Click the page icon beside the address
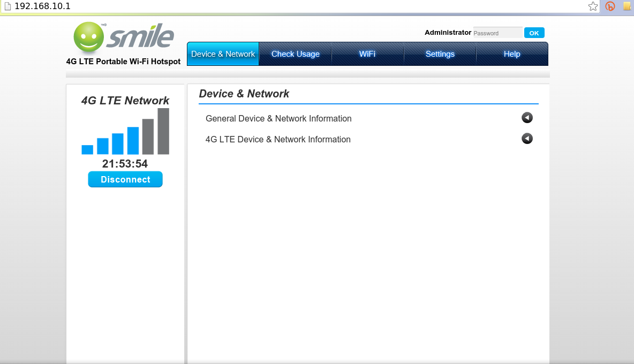 [7, 6]
